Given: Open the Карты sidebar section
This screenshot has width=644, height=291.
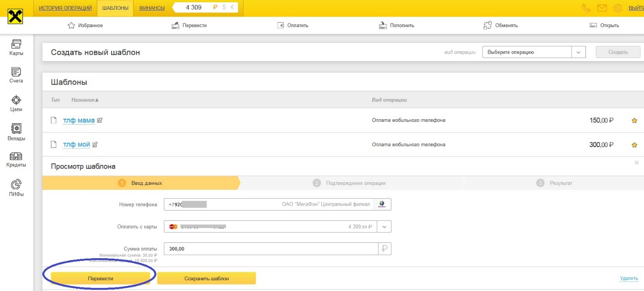Looking at the screenshot, I should tap(16, 48).
